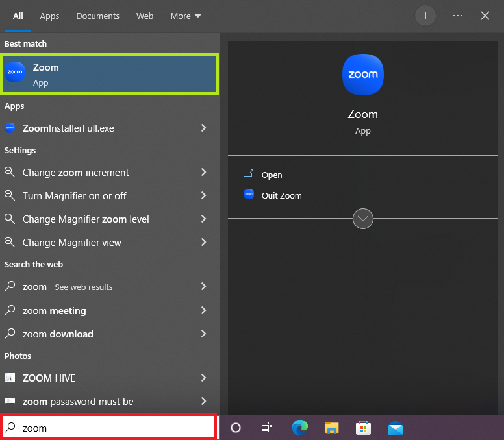
Task: Click thumbnail of zoom pasasword must be photo
Action: pyautogui.click(x=10, y=400)
